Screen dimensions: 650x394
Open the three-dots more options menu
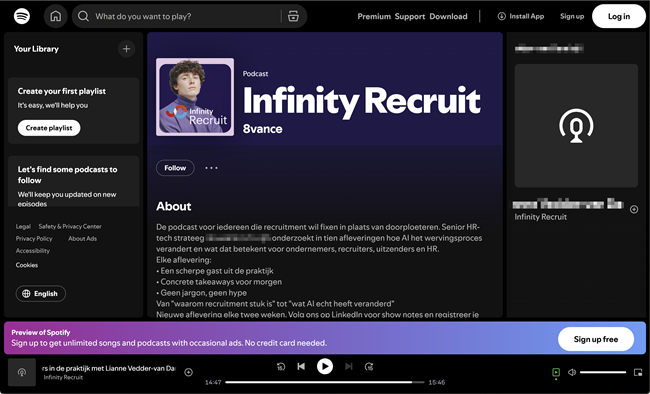pyautogui.click(x=211, y=168)
